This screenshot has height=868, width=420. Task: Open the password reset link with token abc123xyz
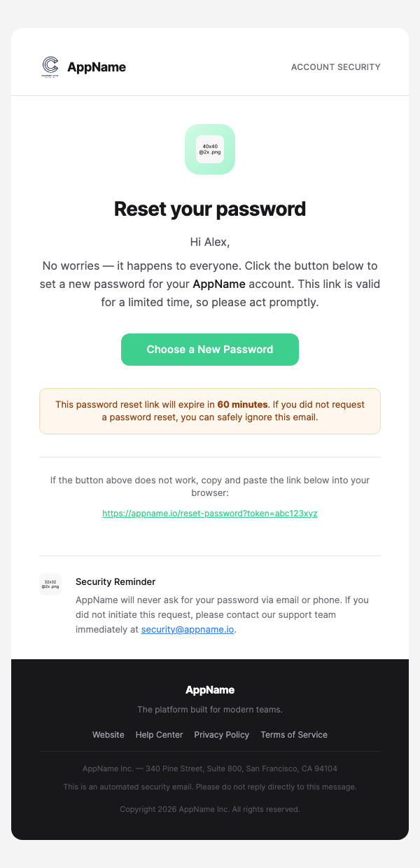pos(209,513)
